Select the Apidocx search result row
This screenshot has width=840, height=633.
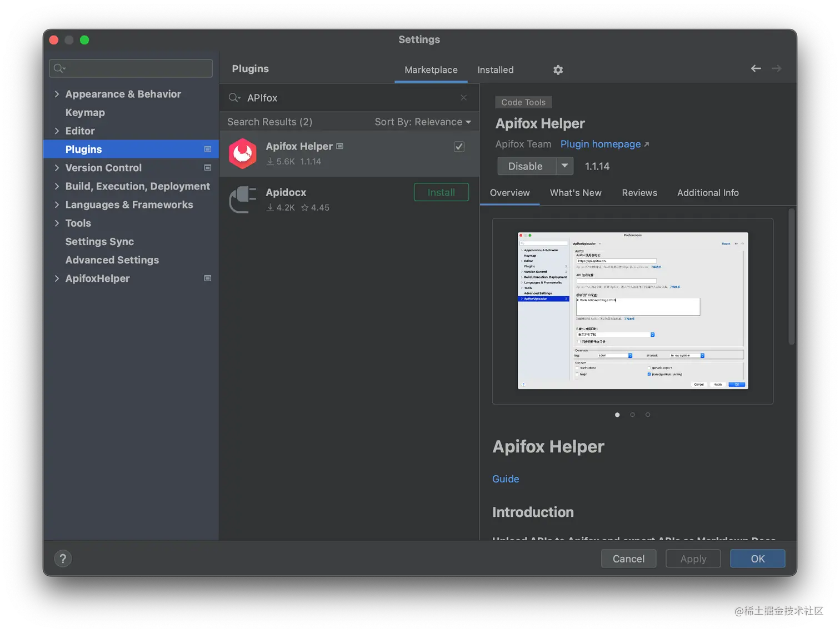[x=349, y=200]
